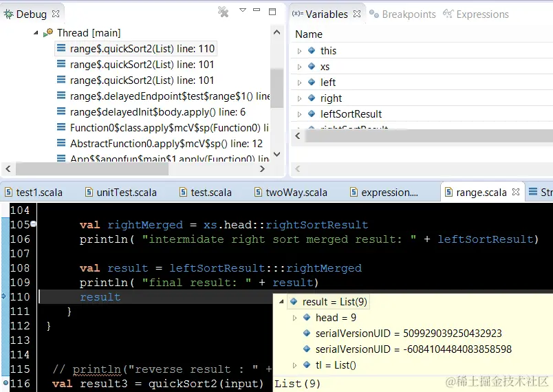Open the twoWay.scala editor tab

pos(292,193)
